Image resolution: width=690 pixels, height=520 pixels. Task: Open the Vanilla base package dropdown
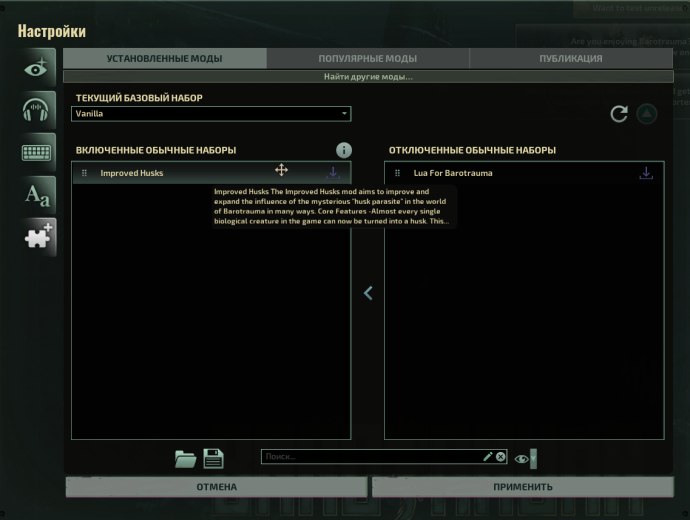tap(211, 114)
